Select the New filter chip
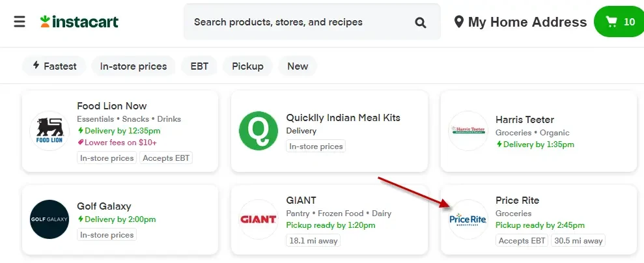 pos(298,66)
